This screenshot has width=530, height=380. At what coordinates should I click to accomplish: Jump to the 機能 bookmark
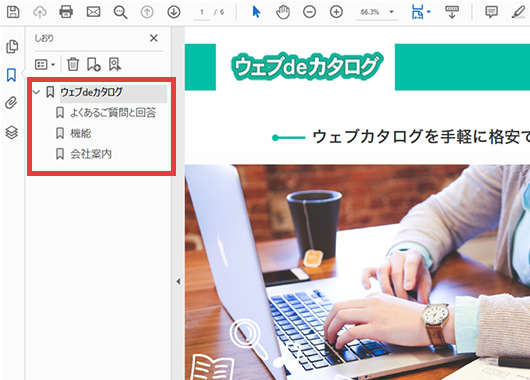(80, 133)
